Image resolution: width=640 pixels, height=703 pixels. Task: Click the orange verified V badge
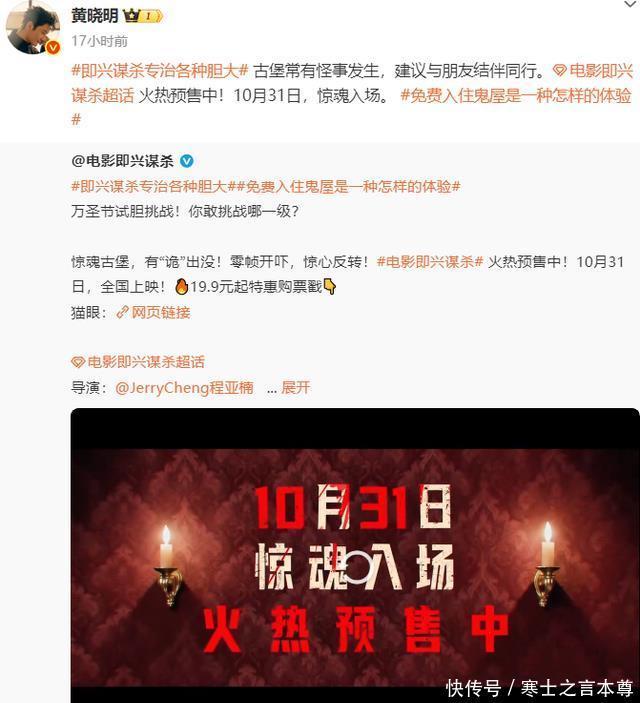click(53, 48)
